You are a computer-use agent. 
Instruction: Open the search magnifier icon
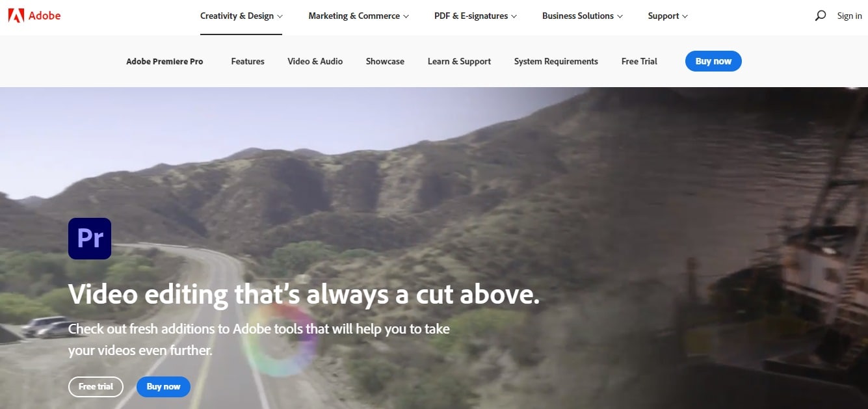pos(821,16)
